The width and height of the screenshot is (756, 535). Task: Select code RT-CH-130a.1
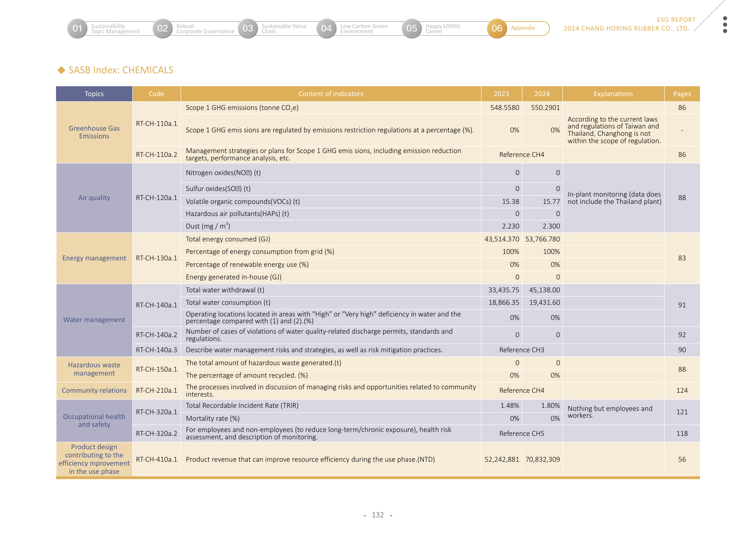tap(156, 258)
